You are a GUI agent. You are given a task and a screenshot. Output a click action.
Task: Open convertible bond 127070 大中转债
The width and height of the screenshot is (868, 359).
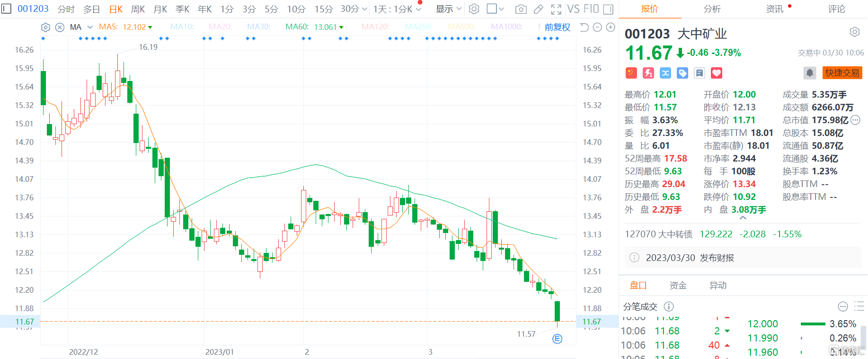click(658, 234)
